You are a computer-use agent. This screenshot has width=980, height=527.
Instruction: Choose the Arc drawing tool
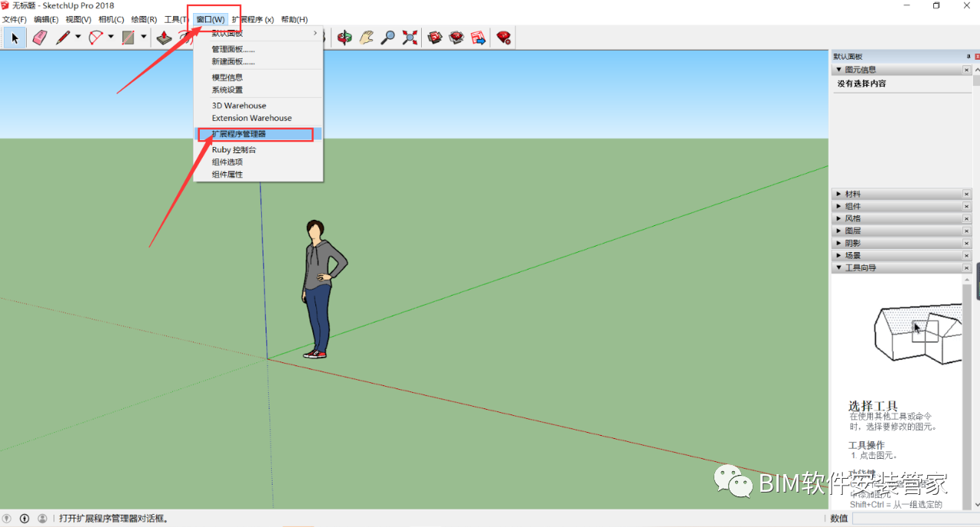[96, 38]
